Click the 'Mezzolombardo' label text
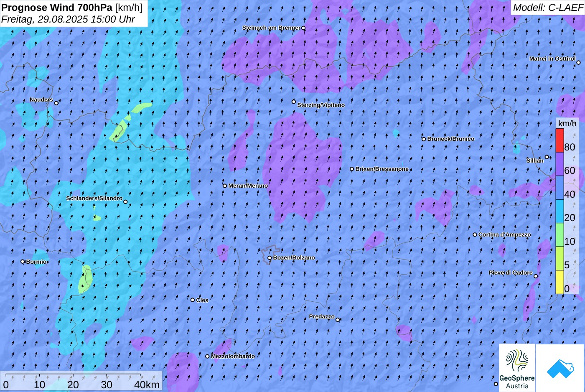The width and height of the screenshot is (585, 392). [x=233, y=356]
